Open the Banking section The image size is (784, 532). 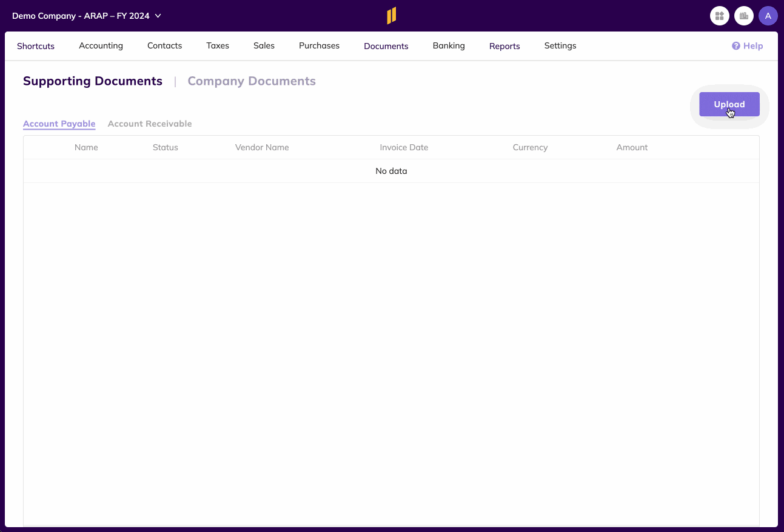[449, 45]
